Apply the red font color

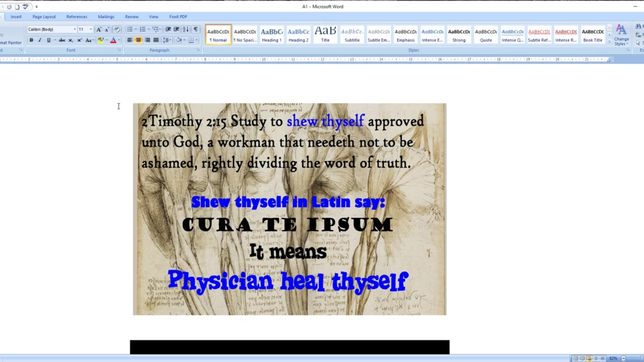[x=113, y=40]
